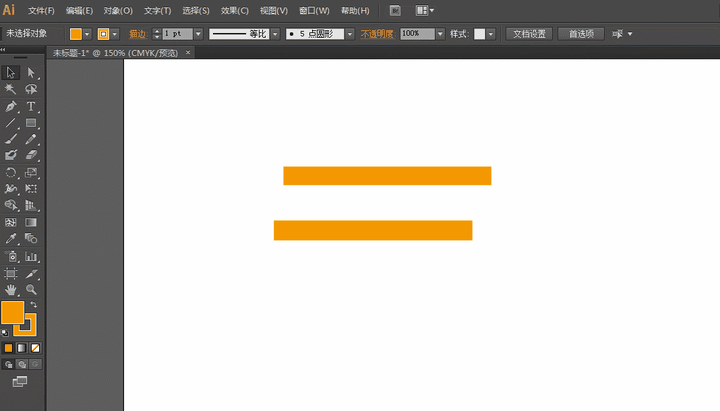Open the 窗口(W) menu

pos(314,11)
